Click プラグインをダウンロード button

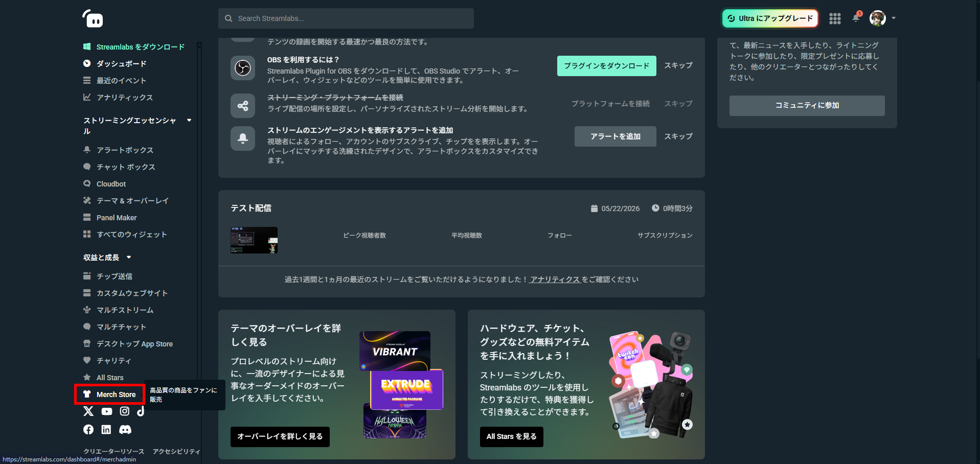[x=607, y=66]
